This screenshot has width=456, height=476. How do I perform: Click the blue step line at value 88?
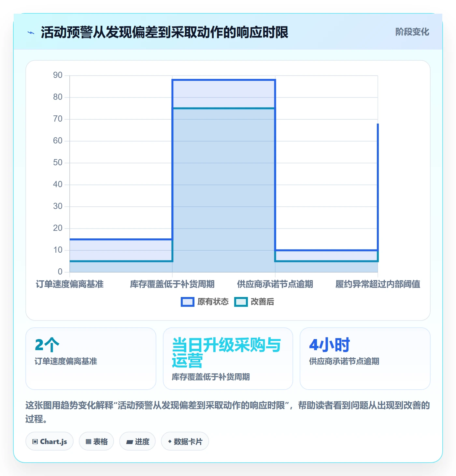224,80
